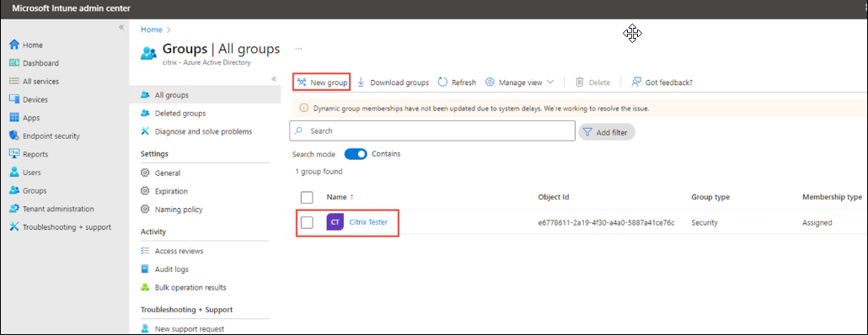Open the Naming policy label

(x=179, y=210)
